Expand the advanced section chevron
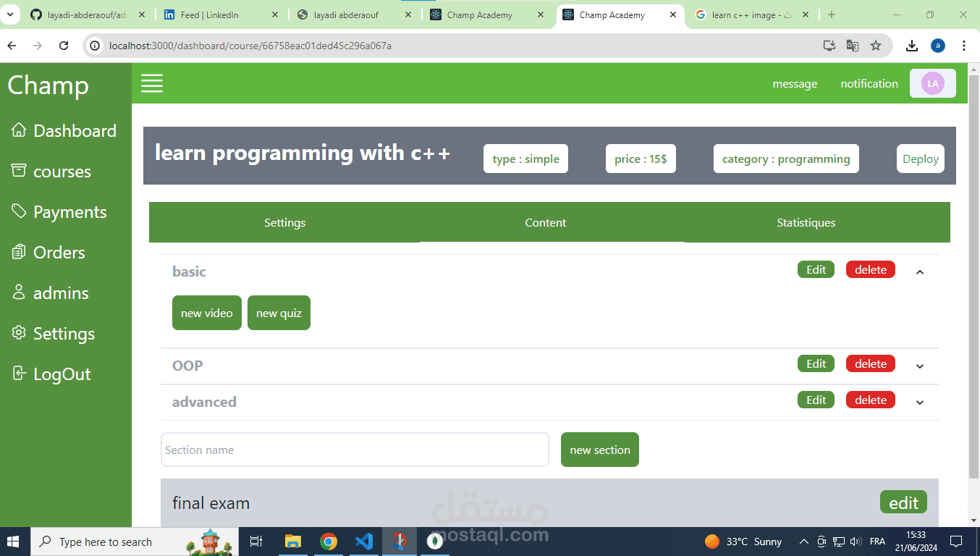The width and height of the screenshot is (980, 556). [x=920, y=403]
